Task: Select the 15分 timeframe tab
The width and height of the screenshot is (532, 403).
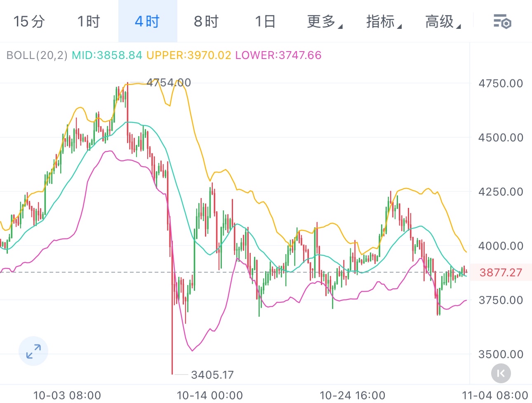Action: pos(29,21)
